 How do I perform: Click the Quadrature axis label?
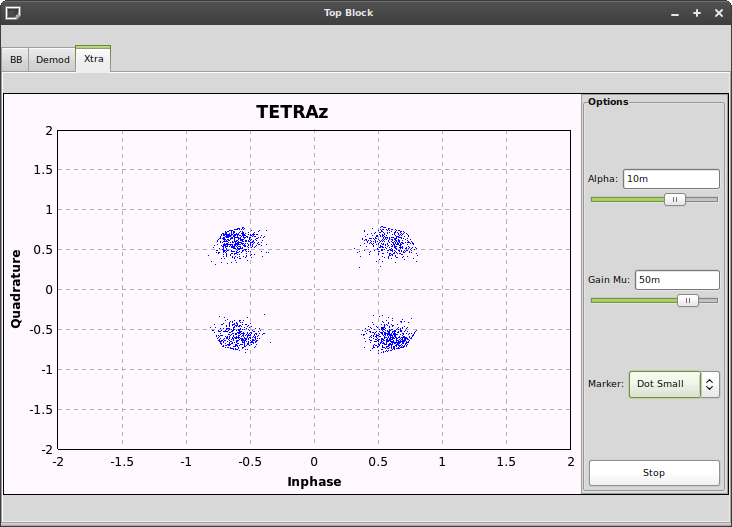16,289
